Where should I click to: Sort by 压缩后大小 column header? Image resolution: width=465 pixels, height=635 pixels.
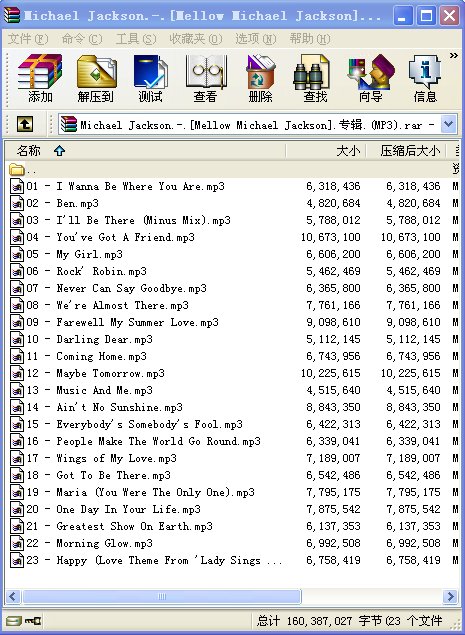pyautogui.click(x=406, y=151)
